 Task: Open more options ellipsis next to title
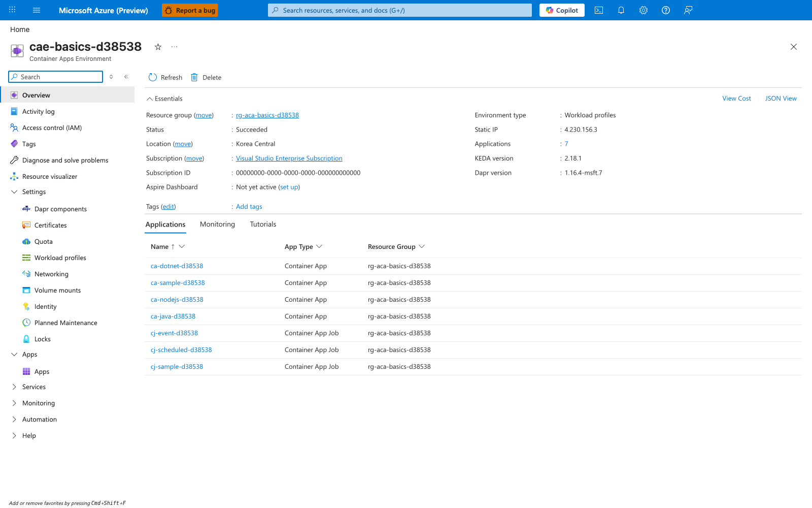[x=175, y=47]
